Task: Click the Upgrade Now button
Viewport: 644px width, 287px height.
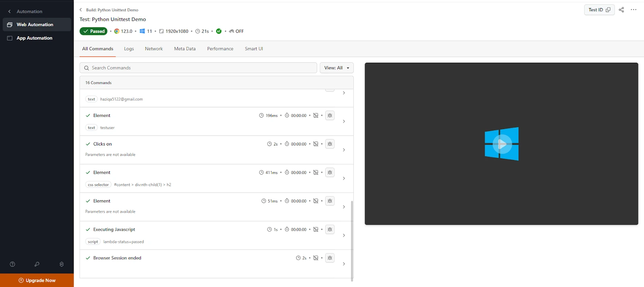Action: pos(37,280)
